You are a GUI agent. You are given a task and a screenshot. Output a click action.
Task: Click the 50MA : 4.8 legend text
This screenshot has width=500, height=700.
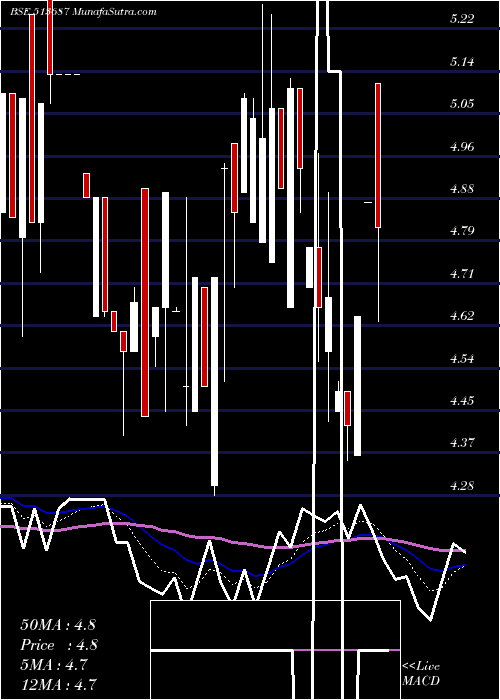coord(58,625)
